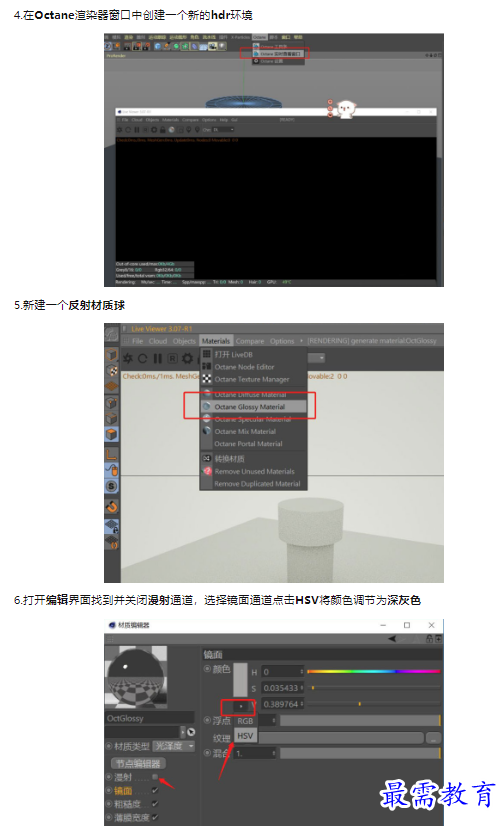Click the S value 0.035433 stepper arrows
The height and width of the screenshot is (826, 504).
tap(302, 687)
